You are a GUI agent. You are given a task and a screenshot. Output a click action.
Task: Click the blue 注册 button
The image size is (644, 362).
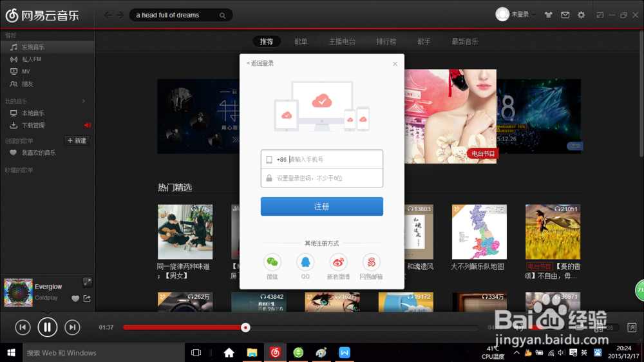pyautogui.click(x=321, y=206)
